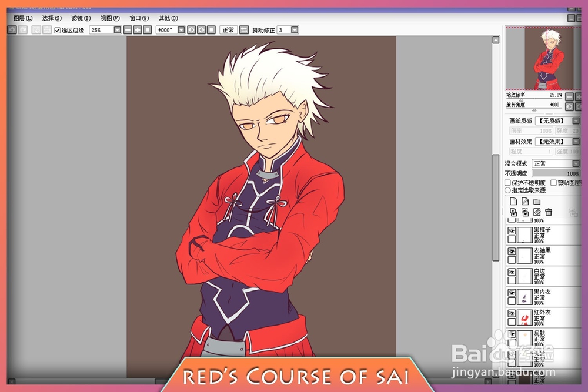The height and width of the screenshot is (392, 588).
Task: Open 视图(V) menu
Action: 110,18
